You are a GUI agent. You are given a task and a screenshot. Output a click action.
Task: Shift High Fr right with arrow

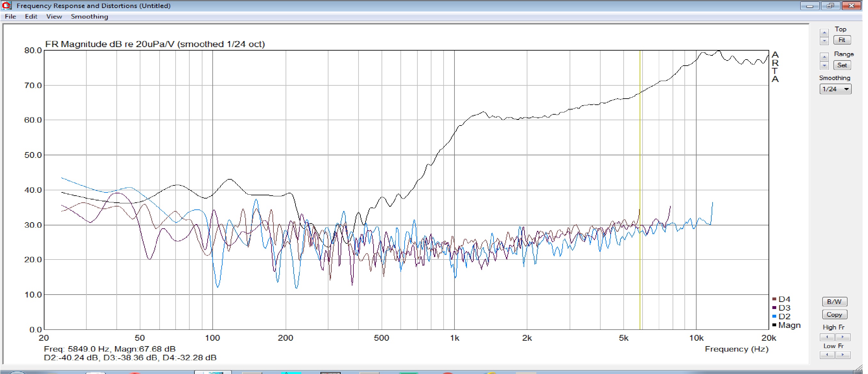(x=842, y=337)
